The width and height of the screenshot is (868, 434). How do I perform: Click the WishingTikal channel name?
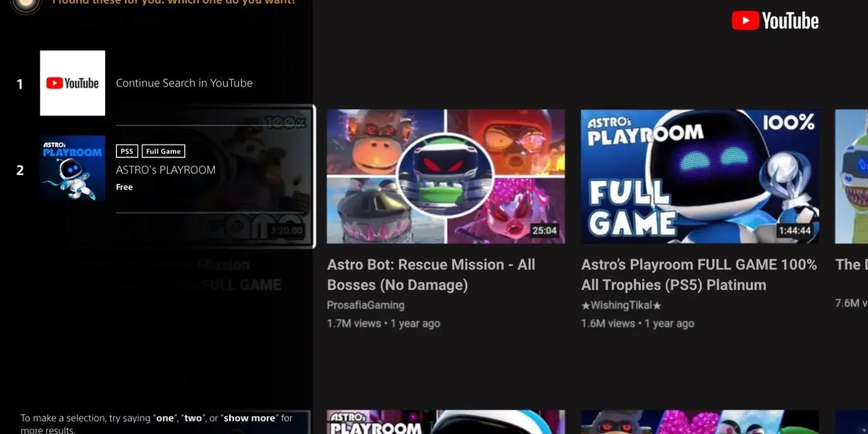(x=621, y=306)
